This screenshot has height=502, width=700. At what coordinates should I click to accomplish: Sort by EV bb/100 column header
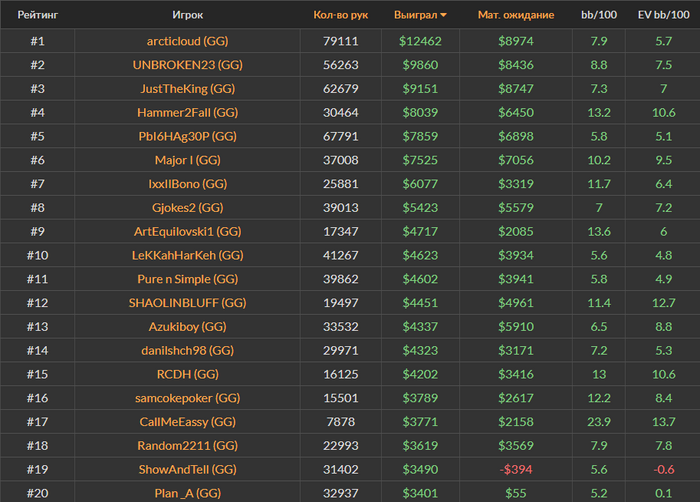(x=663, y=15)
